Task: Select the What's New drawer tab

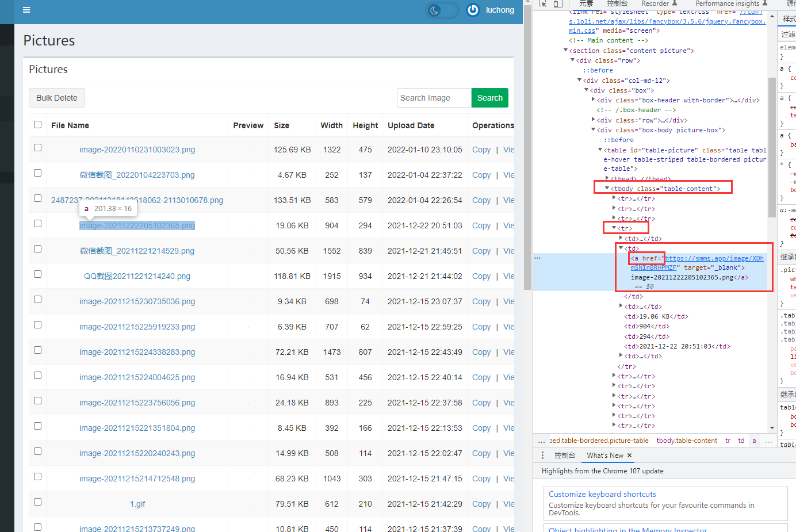Action: [x=605, y=455]
